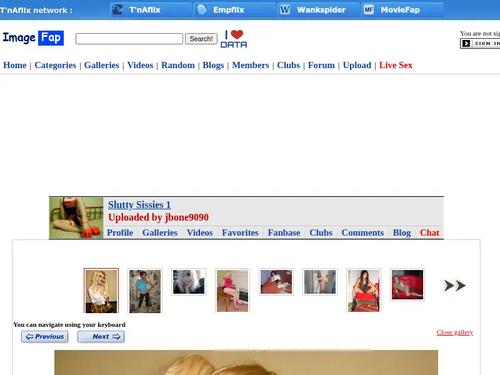Click the T'nAflix network text label
500x375 pixels.
(145, 10)
